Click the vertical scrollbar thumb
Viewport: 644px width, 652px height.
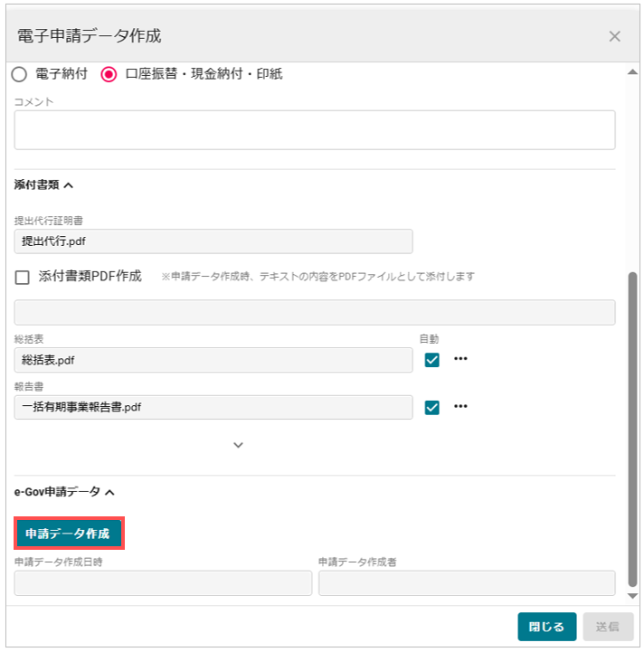click(x=632, y=430)
